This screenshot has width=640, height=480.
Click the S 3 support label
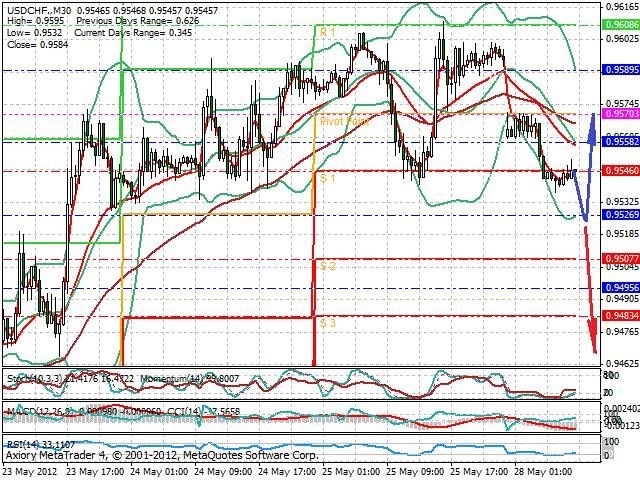pos(328,323)
